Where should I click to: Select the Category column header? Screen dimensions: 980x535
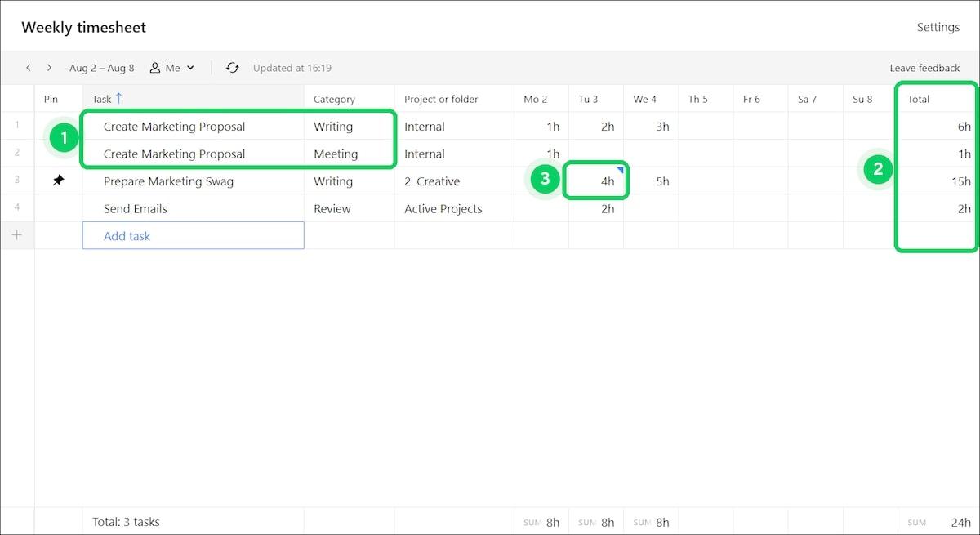334,99
